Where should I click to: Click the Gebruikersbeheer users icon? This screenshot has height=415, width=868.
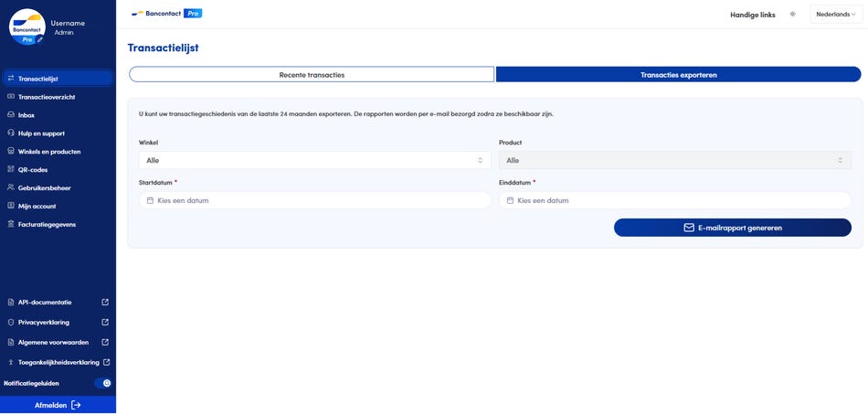click(11, 187)
